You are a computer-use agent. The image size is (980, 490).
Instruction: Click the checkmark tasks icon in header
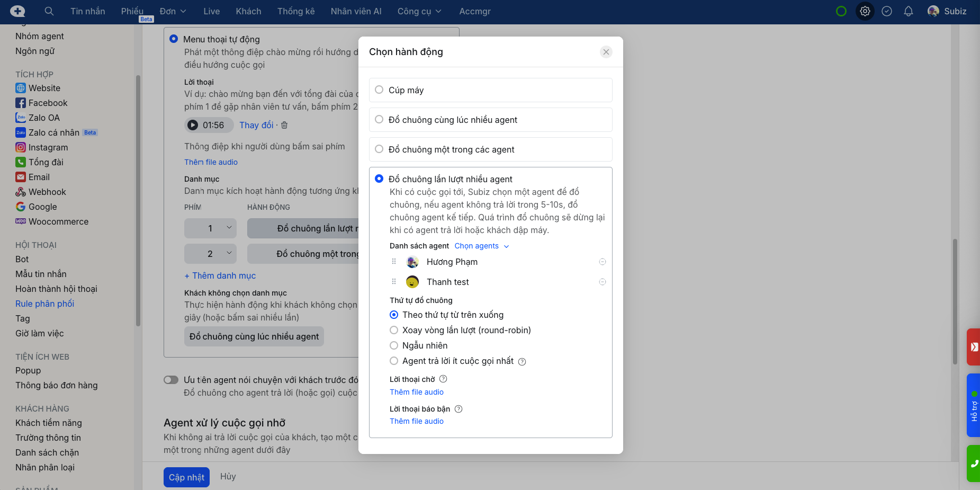(886, 11)
